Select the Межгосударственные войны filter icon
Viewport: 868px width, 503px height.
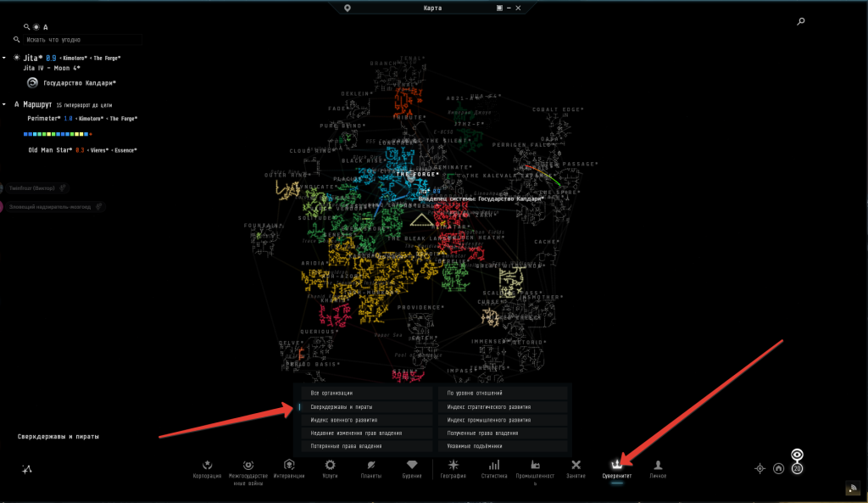(248, 465)
